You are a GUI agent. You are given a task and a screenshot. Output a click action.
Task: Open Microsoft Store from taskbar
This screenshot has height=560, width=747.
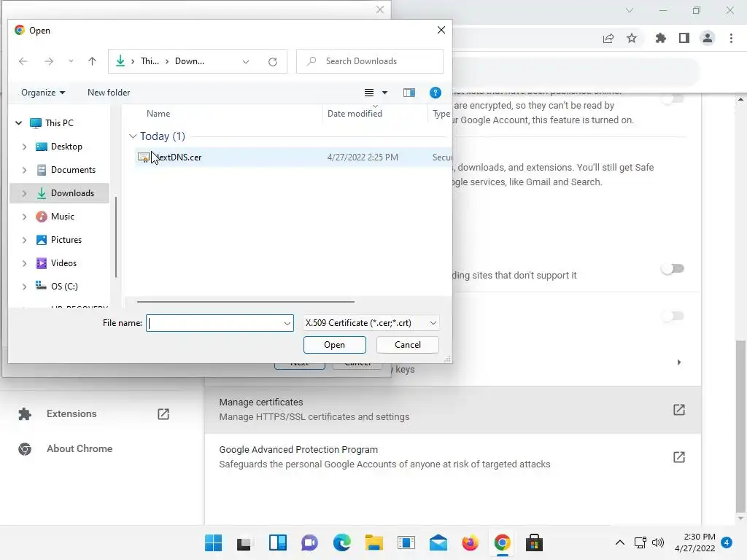[534, 542]
